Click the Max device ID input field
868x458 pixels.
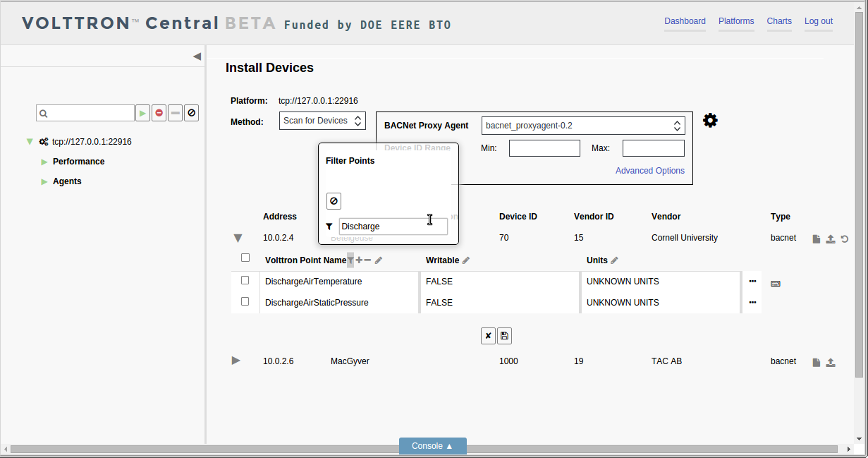654,148
